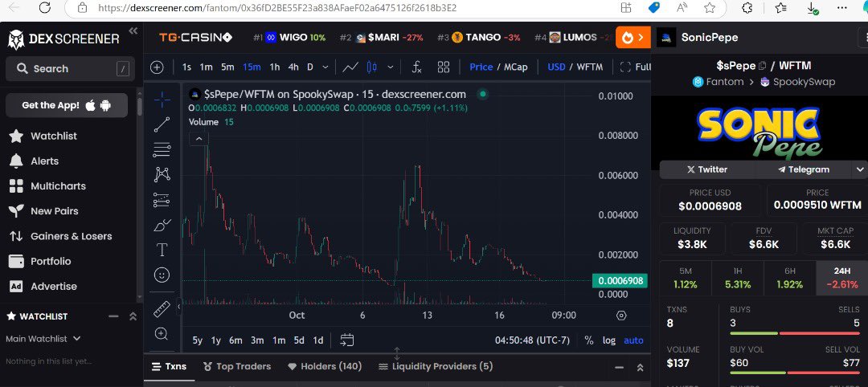The width and height of the screenshot is (868, 387).
Task: Select the trend line drawing tool
Action: pyautogui.click(x=162, y=125)
